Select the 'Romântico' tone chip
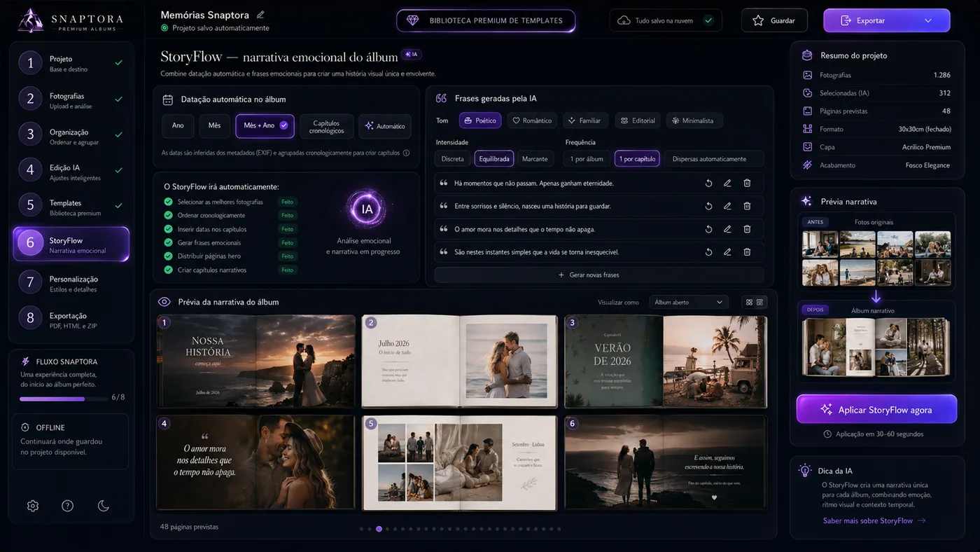 click(x=532, y=120)
